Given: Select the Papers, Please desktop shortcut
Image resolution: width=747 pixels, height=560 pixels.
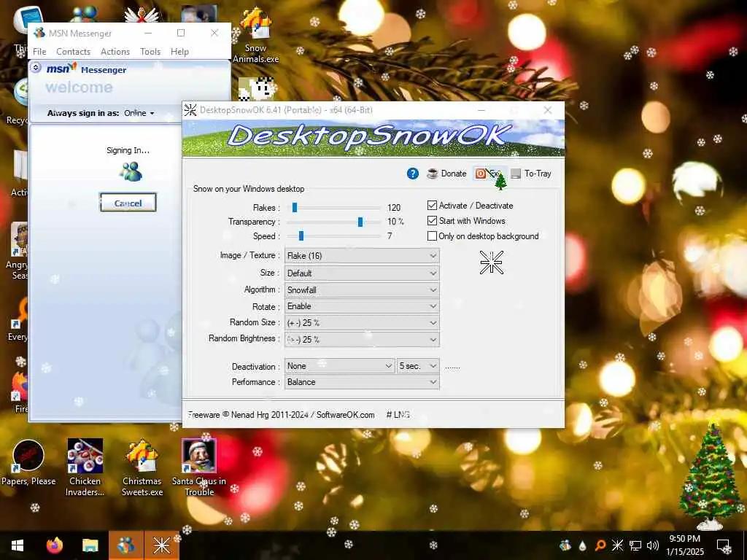Looking at the screenshot, I should point(28,462).
